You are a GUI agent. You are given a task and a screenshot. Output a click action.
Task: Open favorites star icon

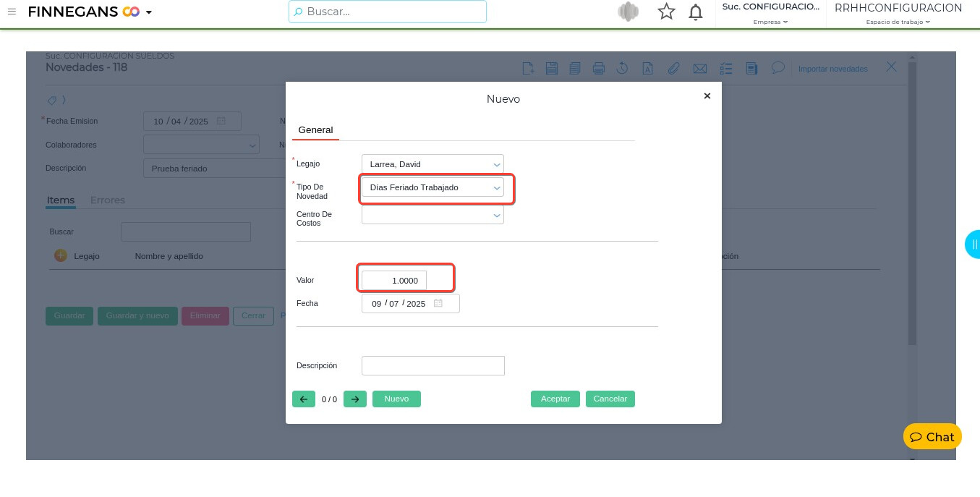[x=666, y=12]
